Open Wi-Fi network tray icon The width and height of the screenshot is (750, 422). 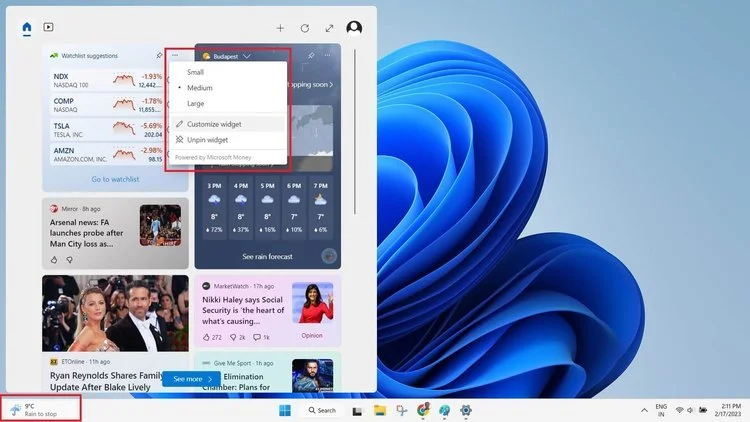679,410
